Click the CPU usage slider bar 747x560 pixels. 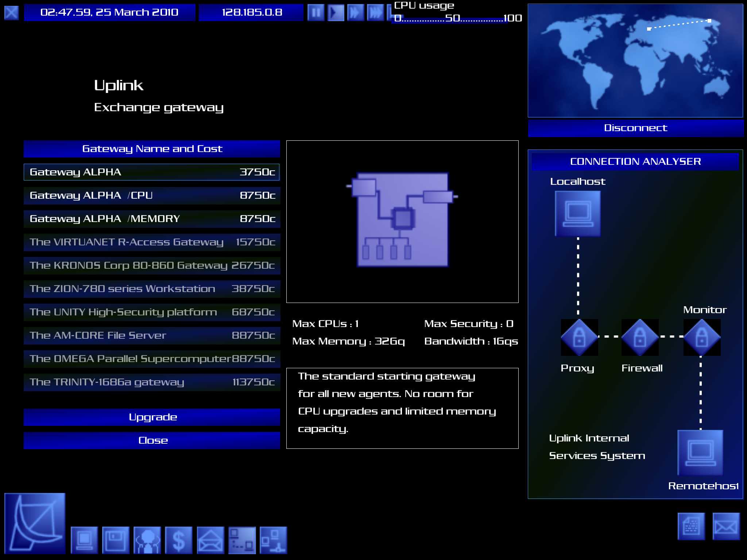click(x=456, y=18)
